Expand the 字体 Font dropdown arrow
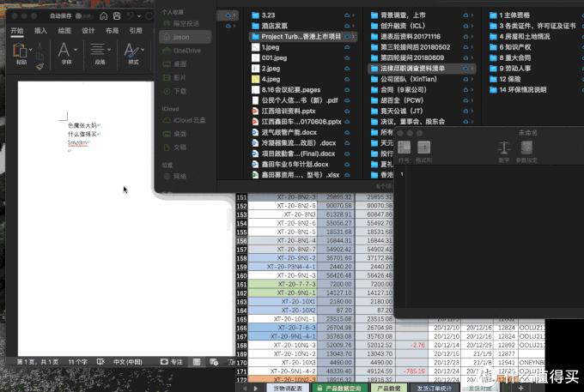Image resolution: width=584 pixels, height=392 pixels. click(x=76, y=50)
